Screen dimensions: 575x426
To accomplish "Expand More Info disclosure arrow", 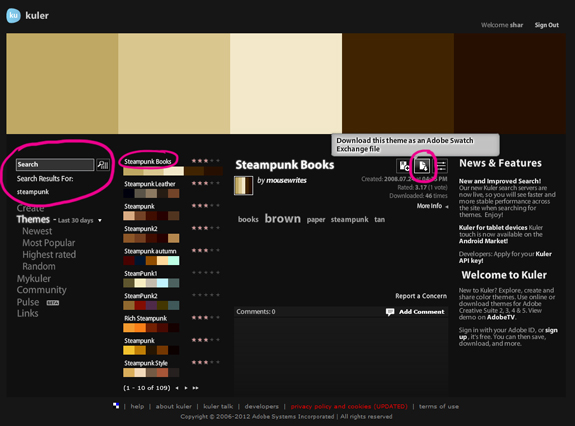I will click(x=447, y=206).
